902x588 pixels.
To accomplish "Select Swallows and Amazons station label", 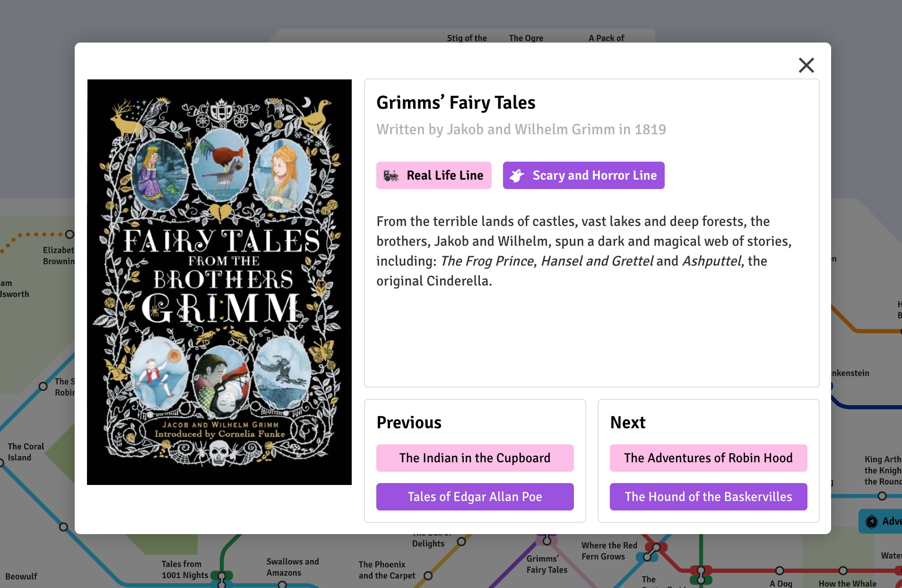I will tap(293, 567).
